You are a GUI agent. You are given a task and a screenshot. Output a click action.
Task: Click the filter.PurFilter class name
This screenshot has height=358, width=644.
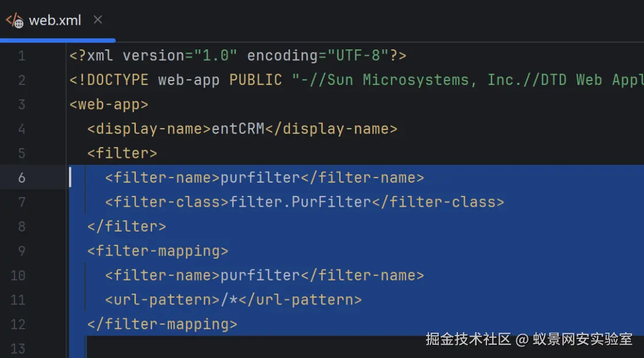300,202
